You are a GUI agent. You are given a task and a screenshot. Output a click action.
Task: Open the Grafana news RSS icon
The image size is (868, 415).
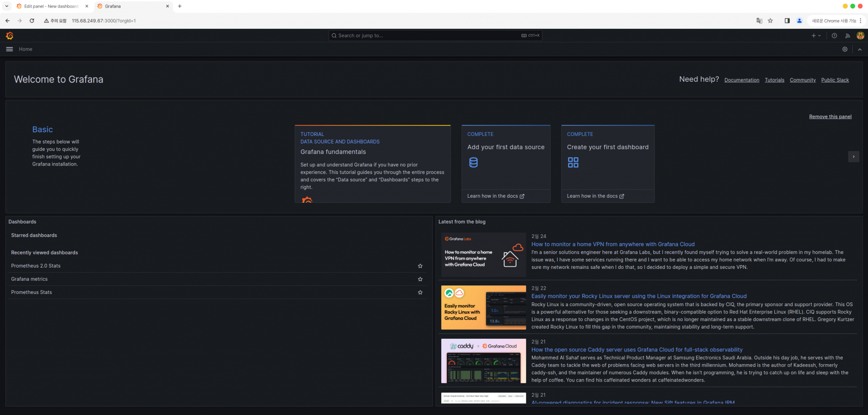tap(848, 36)
